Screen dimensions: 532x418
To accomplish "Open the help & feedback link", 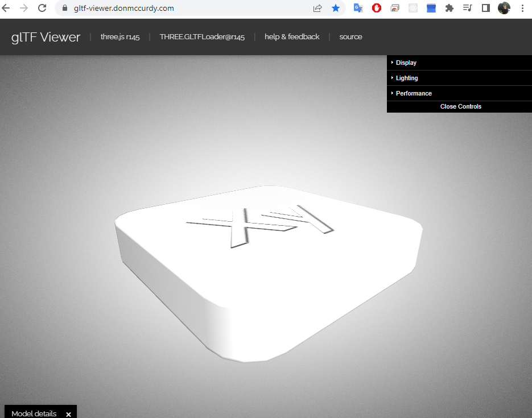I will tap(292, 36).
